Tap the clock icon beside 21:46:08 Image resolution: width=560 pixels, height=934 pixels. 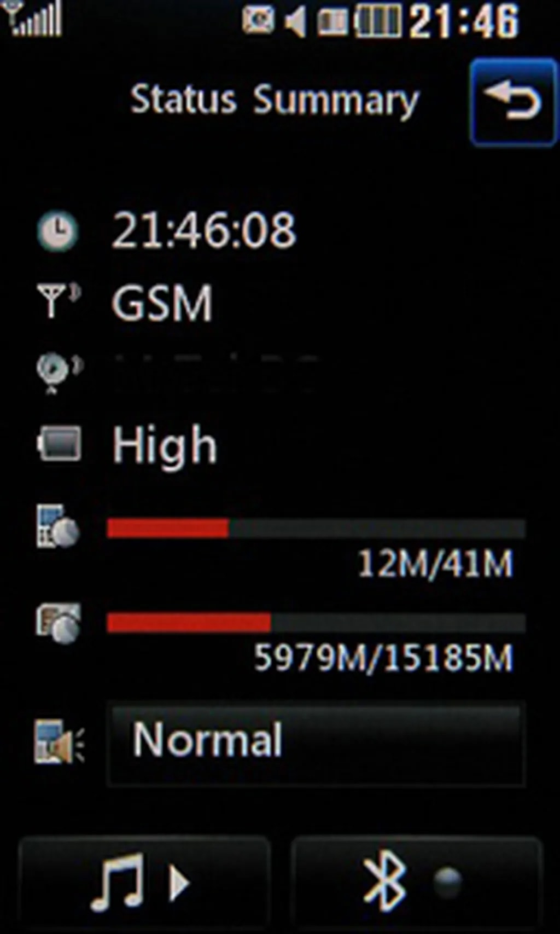tap(57, 231)
